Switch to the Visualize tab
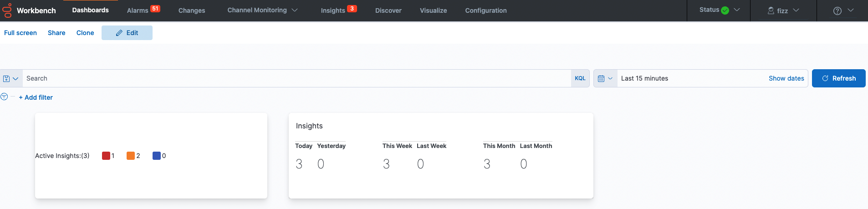The width and height of the screenshot is (868, 209). pos(433,10)
